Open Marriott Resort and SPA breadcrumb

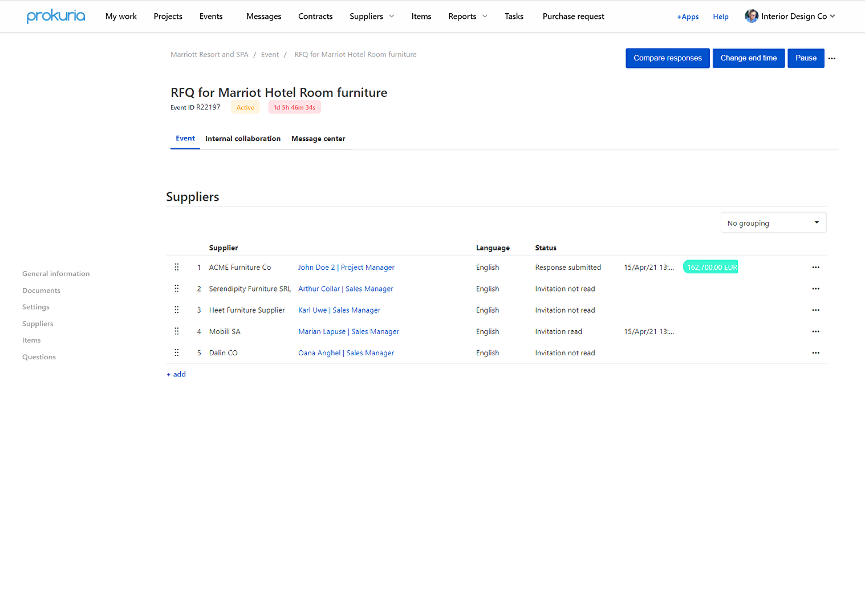(x=209, y=55)
